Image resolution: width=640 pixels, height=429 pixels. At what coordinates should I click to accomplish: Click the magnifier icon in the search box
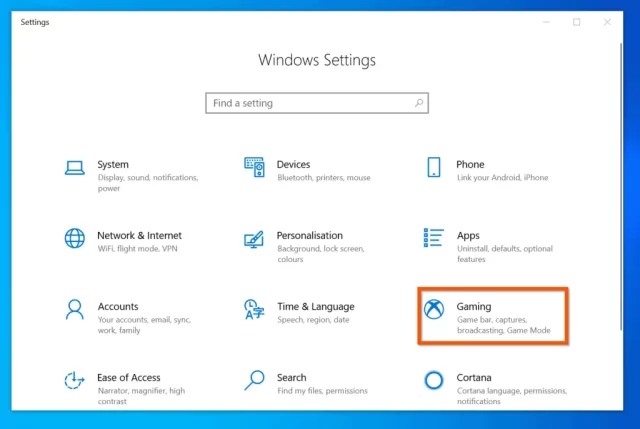coord(419,103)
